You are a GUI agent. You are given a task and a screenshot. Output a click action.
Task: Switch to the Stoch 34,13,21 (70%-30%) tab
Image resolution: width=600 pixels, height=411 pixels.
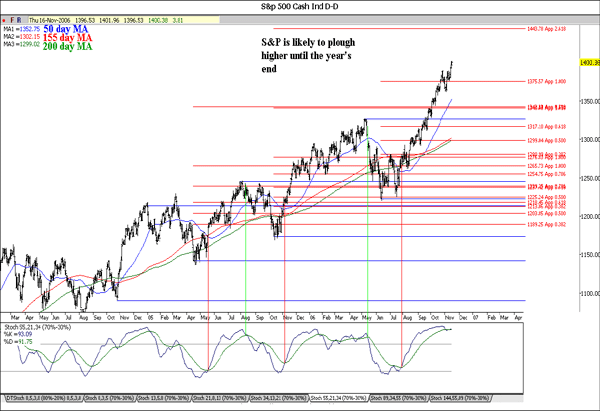point(279,398)
